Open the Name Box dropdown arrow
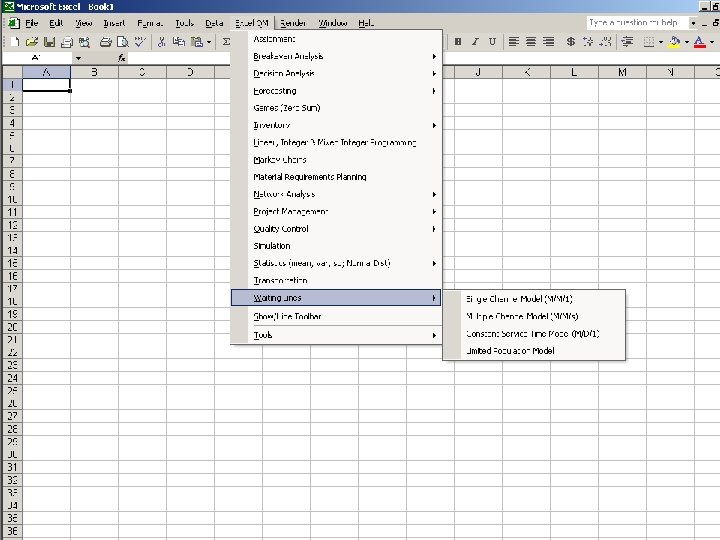The height and width of the screenshot is (540, 720). click(78, 58)
